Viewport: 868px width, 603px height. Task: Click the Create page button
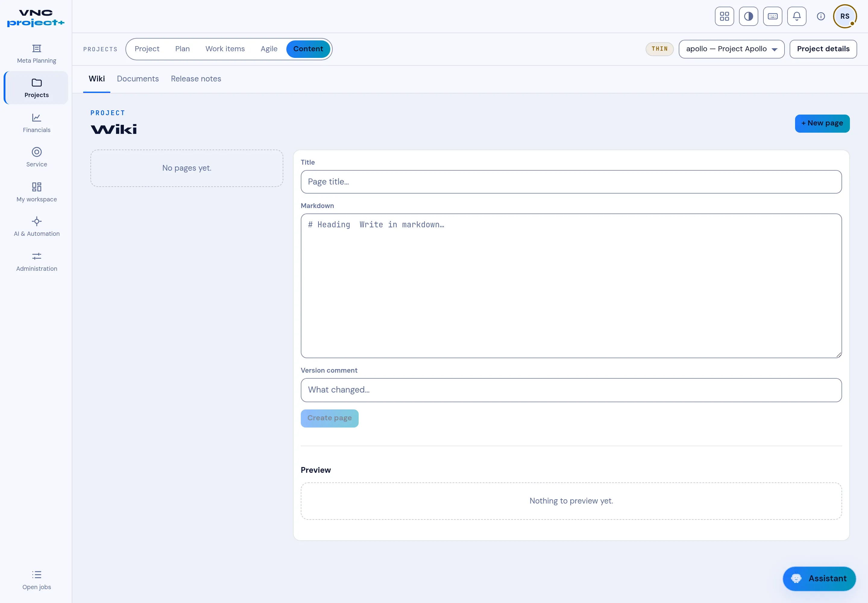pos(329,418)
